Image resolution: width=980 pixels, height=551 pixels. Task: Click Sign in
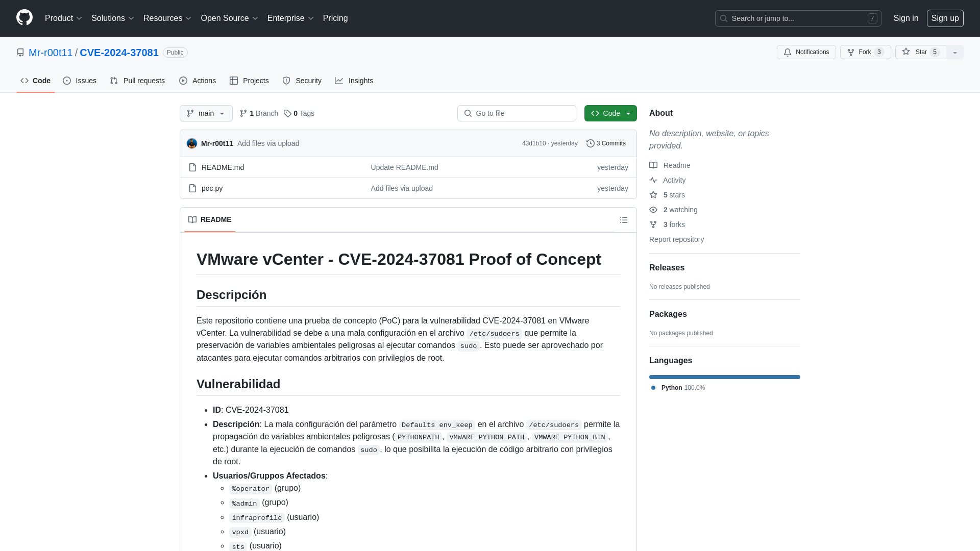(905, 18)
